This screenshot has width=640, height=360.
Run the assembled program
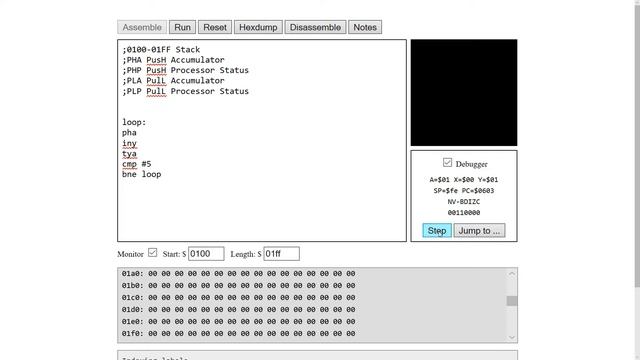point(182,27)
